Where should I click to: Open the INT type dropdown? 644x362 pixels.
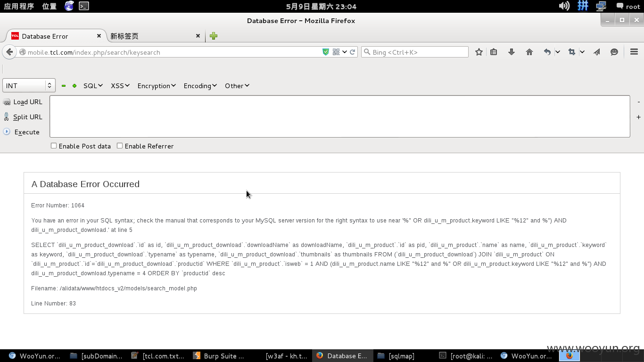[29, 85]
